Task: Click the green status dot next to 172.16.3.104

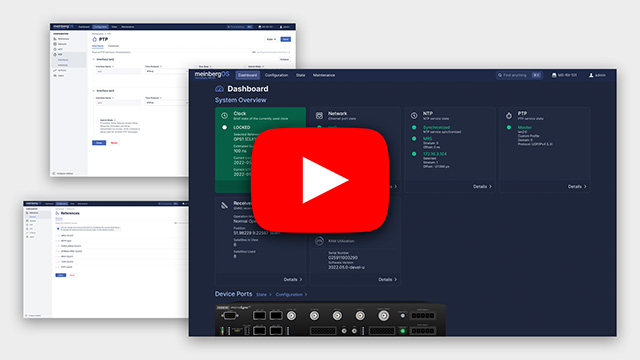Action: coord(414,154)
